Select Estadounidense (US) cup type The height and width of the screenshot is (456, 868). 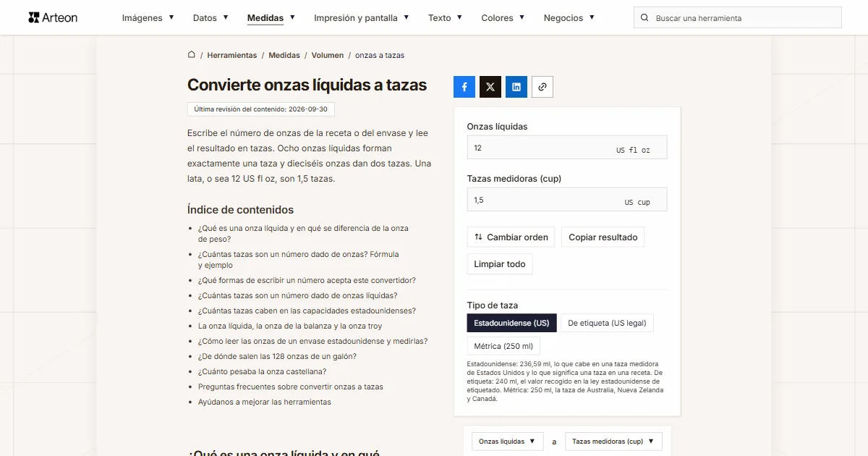pyautogui.click(x=512, y=323)
